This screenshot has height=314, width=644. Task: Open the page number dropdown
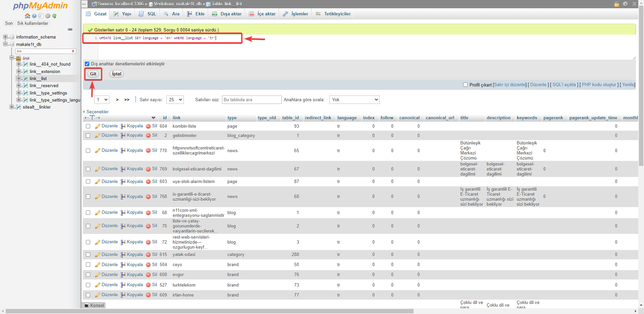point(102,100)
